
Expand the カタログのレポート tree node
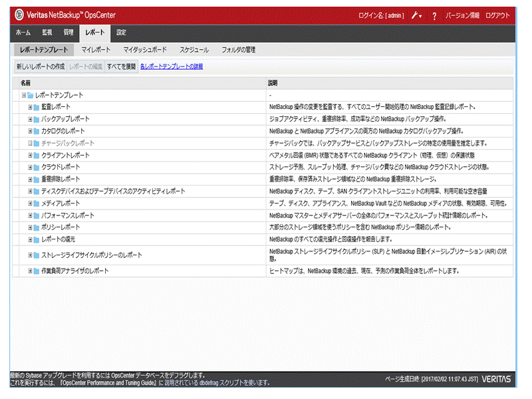(x=30, y=131)
